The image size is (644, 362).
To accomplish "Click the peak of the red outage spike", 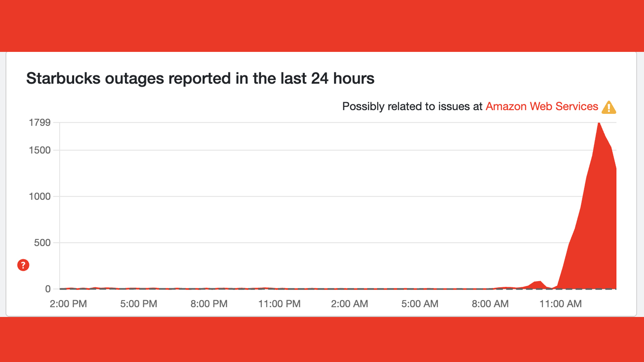I will 599,125.
